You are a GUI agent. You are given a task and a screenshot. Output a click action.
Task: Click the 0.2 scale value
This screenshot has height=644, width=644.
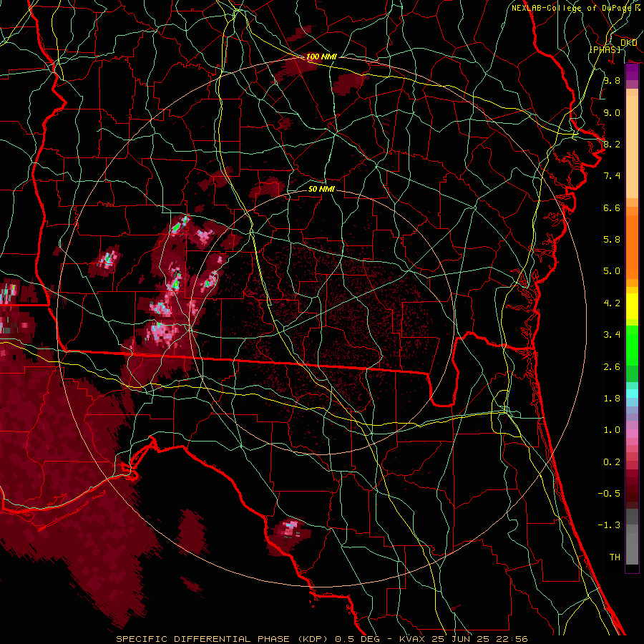[x=612, y=462]
